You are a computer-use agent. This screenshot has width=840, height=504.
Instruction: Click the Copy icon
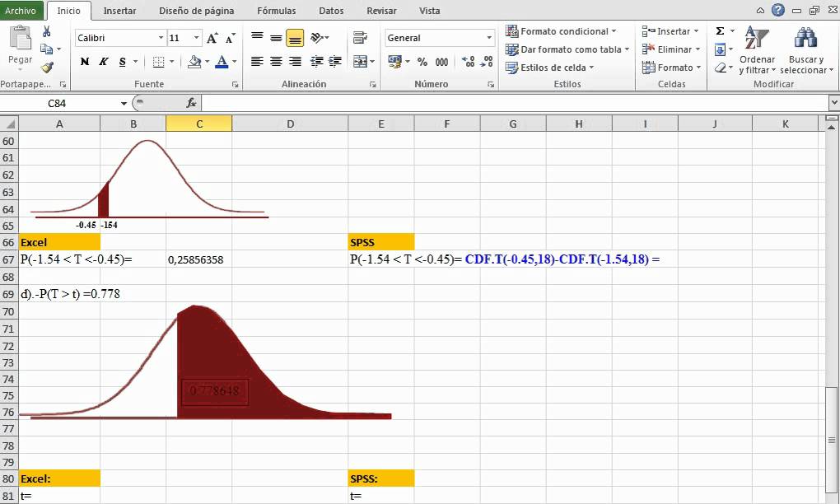[x=47, y=49]
